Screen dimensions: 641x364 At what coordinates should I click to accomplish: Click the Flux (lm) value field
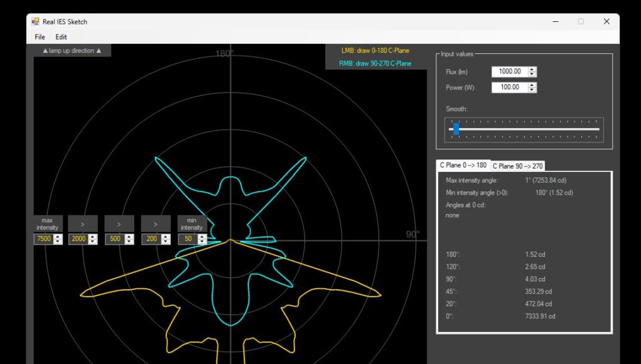[509, 72]
